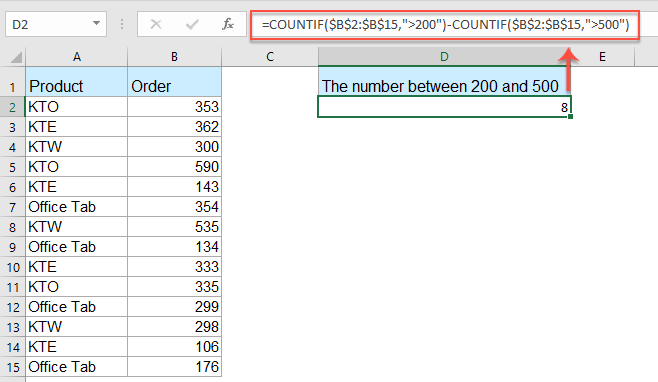This screenshot has width=658, height=382.
Task: Click cell with value 354
Action: [174, 207]
